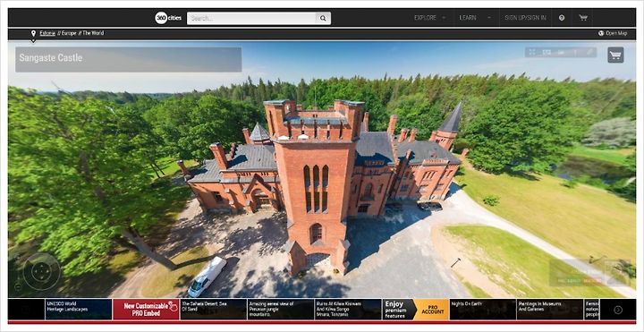Click New Customizable PRO Embed banner
The height and width of the screenshot is (332, 644).
tap(146, 310)
